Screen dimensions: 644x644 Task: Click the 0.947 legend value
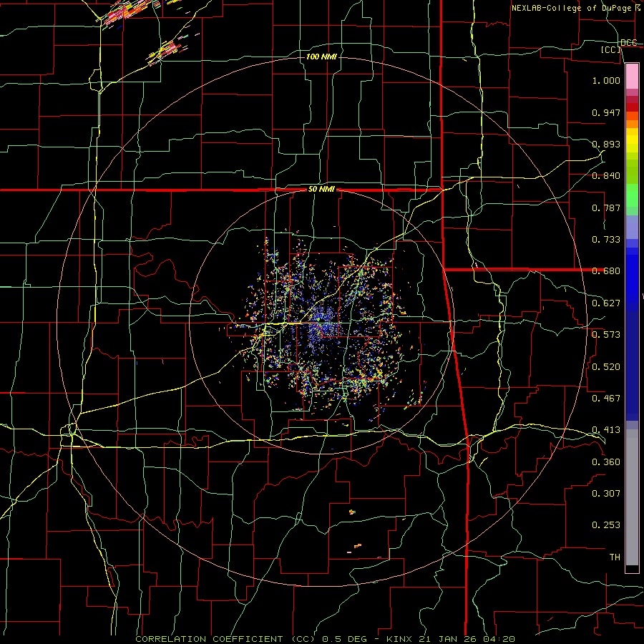click(x=606, y=112)
